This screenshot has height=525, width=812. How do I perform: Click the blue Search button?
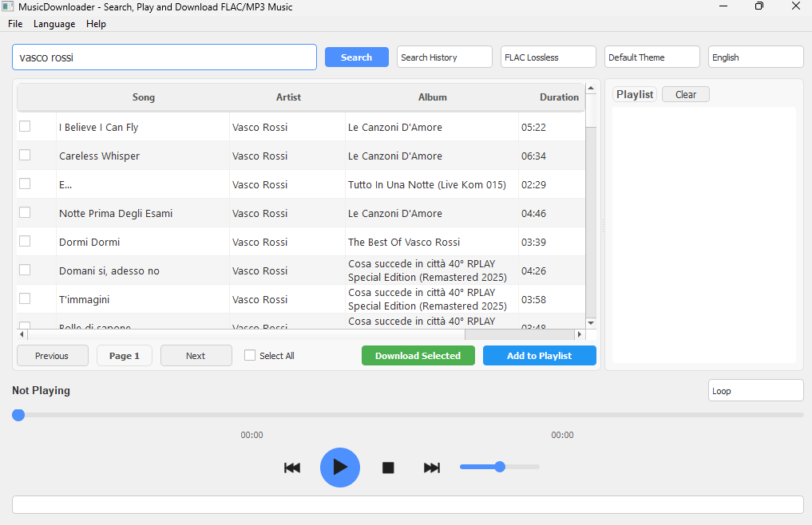[x=356, y=57]
